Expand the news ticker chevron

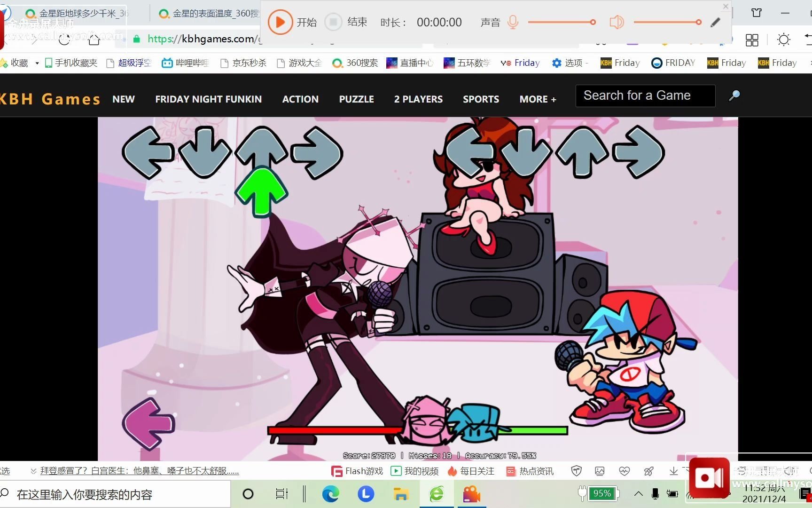33,471
